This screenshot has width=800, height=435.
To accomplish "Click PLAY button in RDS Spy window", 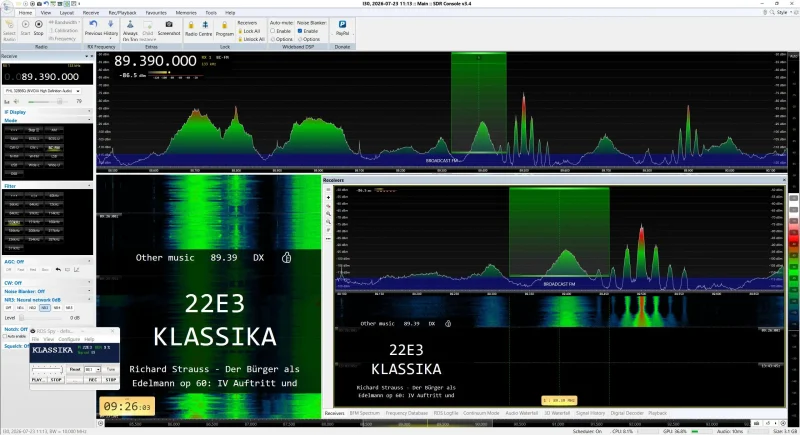I will click(x=37, y=380).
